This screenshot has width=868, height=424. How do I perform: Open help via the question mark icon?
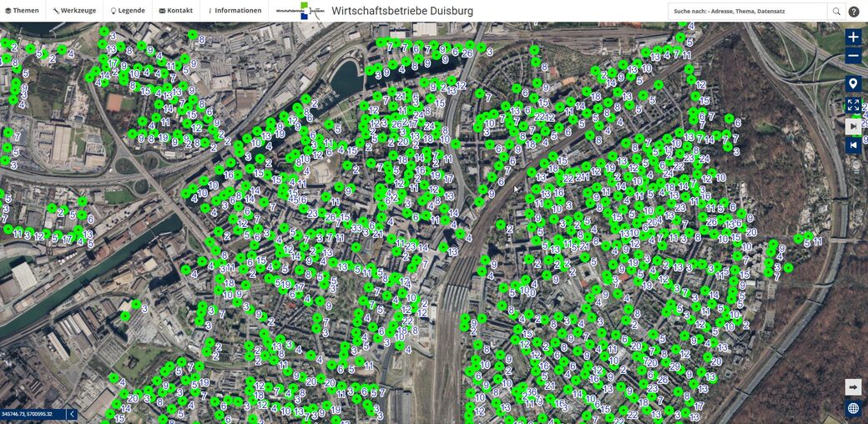click(854, 12)
